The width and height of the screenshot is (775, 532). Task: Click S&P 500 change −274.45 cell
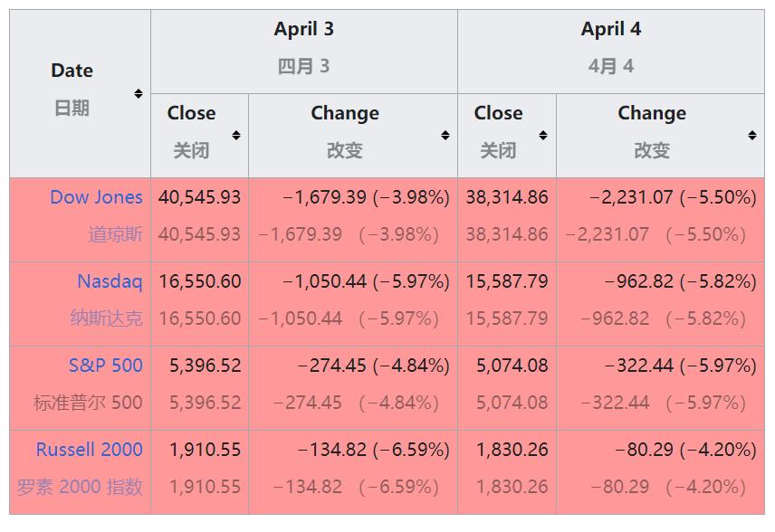353,388
